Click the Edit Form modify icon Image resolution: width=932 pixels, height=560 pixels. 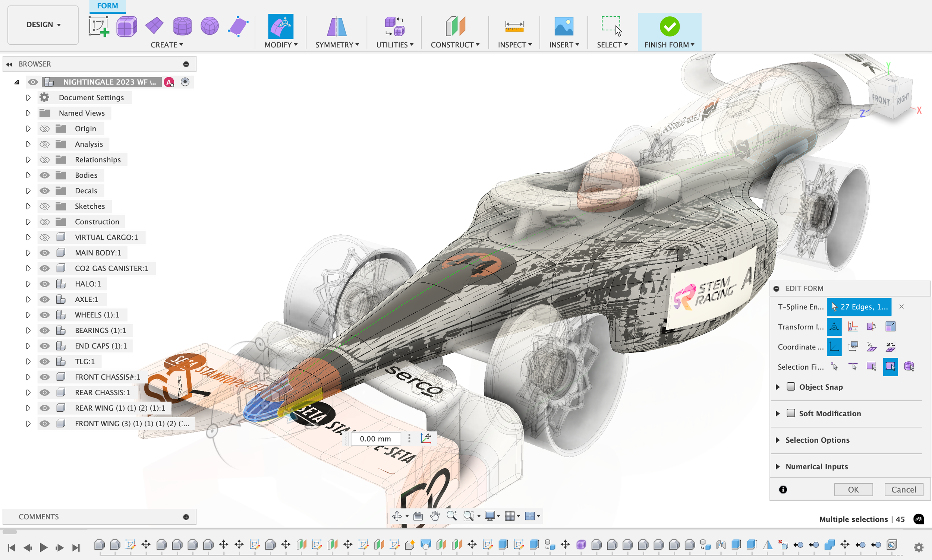click(x=280, y=26)
